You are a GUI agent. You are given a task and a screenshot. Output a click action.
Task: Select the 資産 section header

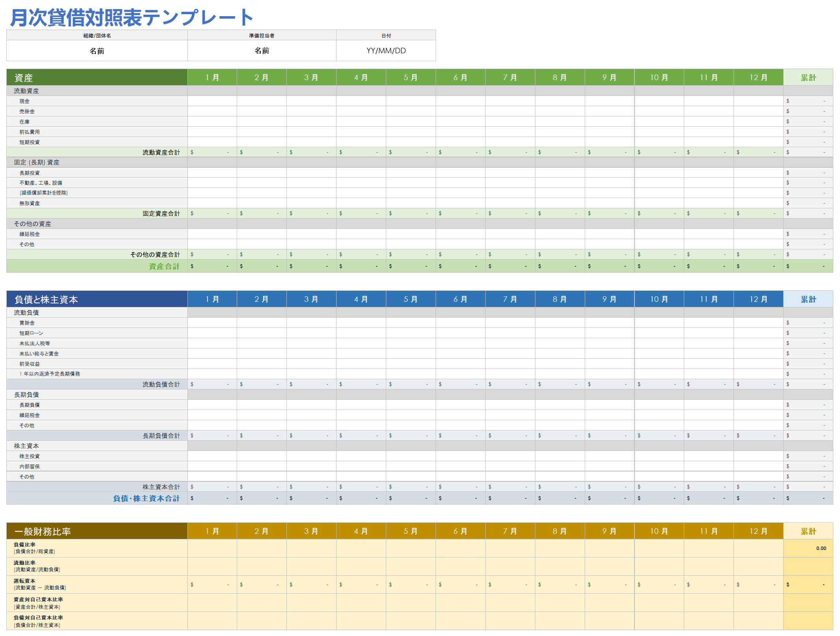(97, 77)
